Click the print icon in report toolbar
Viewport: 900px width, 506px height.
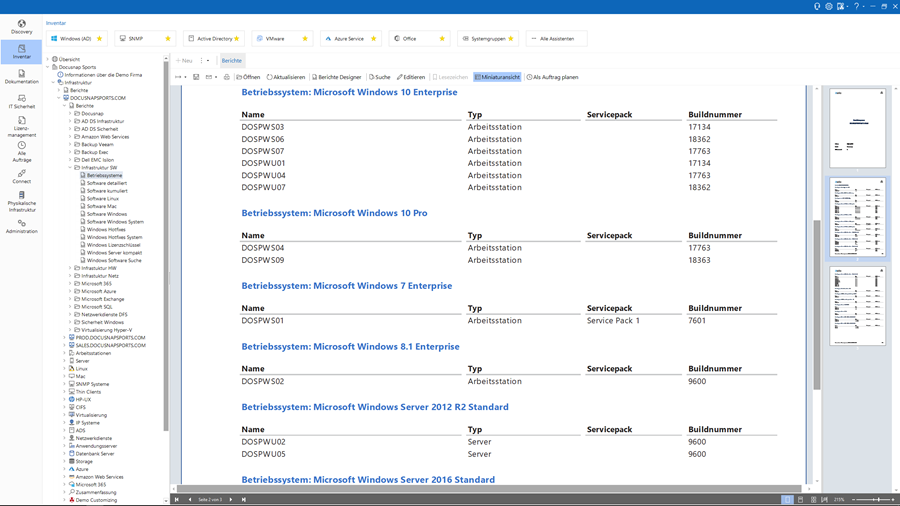[226, 77]
